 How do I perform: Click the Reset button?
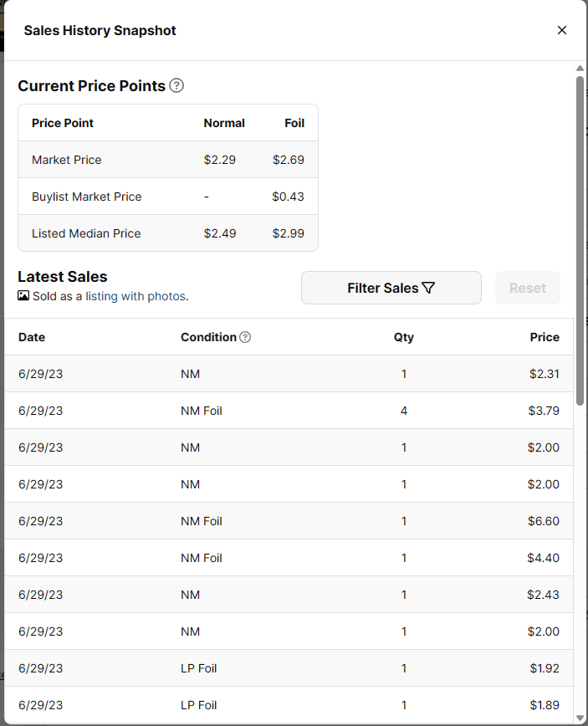528,288
